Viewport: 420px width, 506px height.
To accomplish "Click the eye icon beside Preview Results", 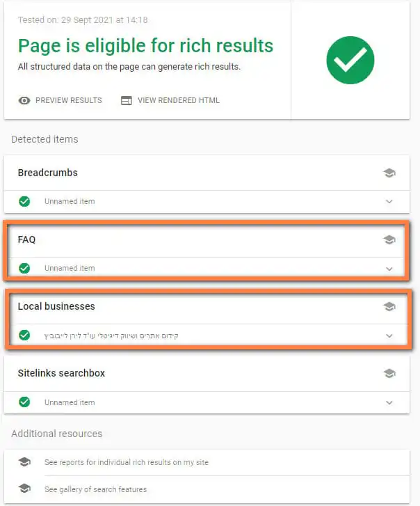I will tap(24, 100).
